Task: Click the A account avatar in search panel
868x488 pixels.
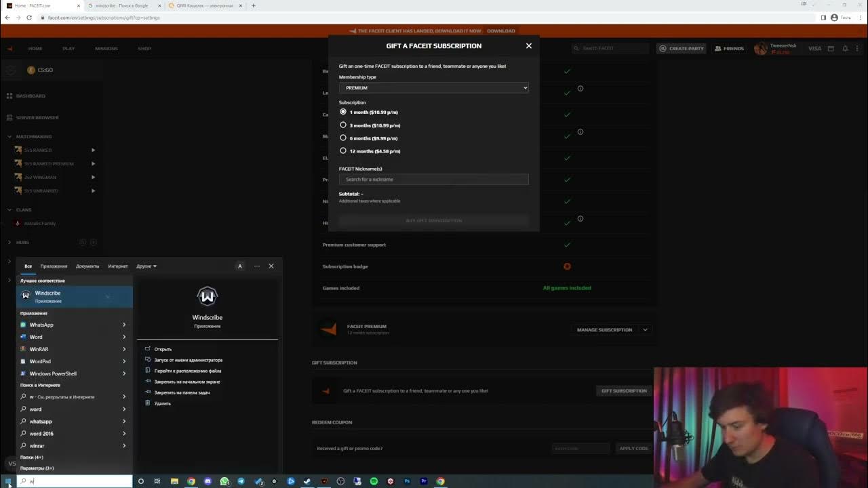Action: [x=239, y=266]
